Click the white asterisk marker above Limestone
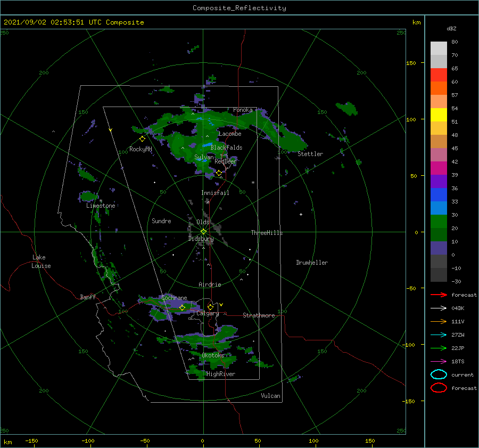The image size is (479, 448). [101, 201]
